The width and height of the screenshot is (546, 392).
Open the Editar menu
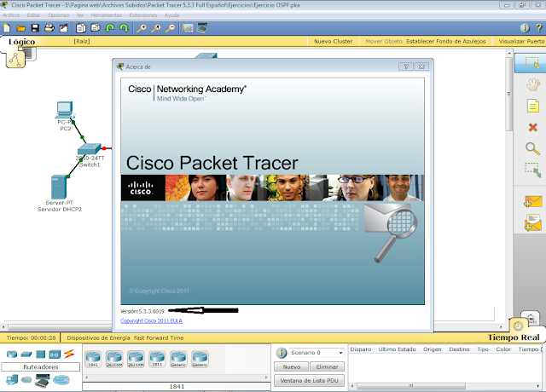point(33,15)
